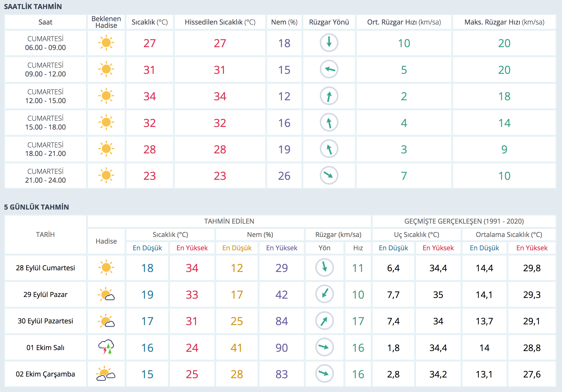
Task: Click the 5 GÜNLÜK TAHMİN heading
Action: click(36, 207)
